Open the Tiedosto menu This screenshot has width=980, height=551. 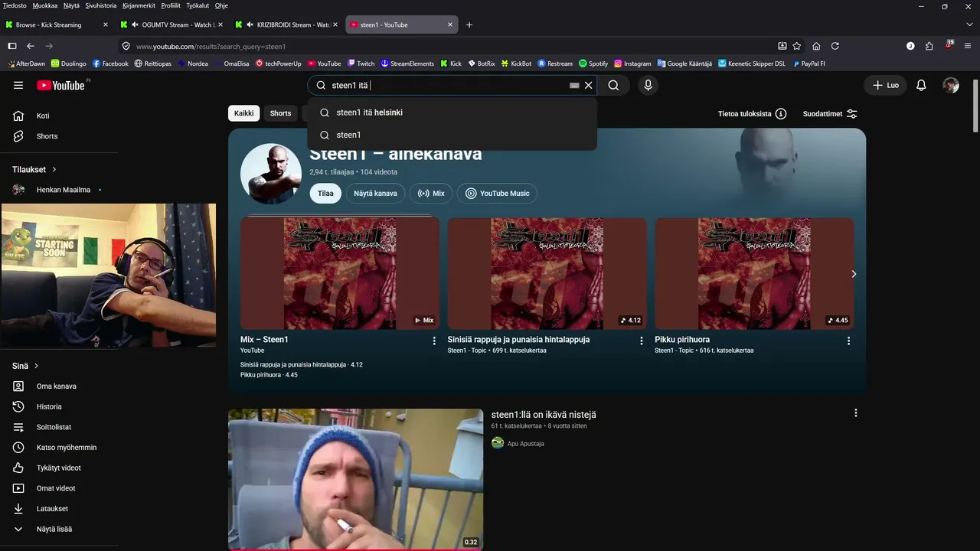tap(15, 5)
